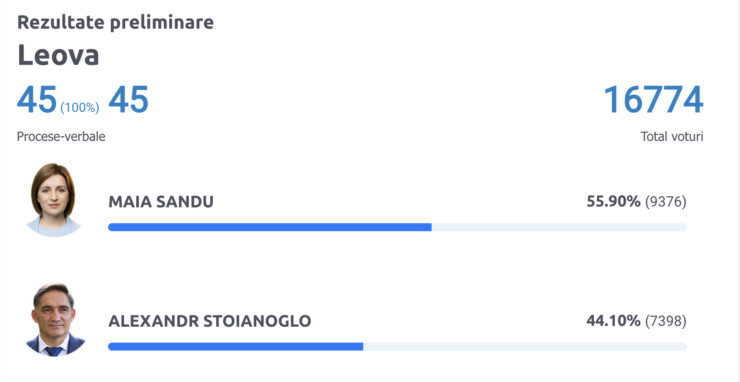740x382 pixels.
Task: Click the Rezultate preliminare title
Action: point(116,23)
